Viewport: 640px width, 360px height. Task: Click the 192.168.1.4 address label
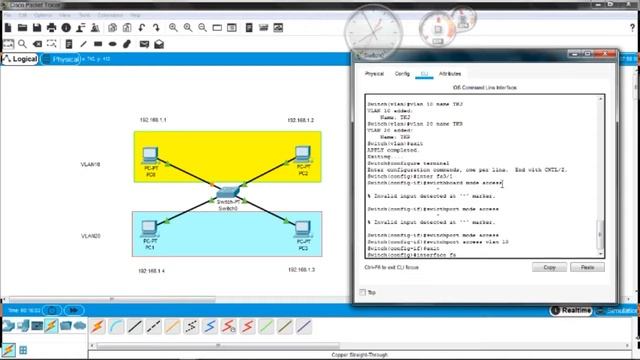tap(151, 271)
